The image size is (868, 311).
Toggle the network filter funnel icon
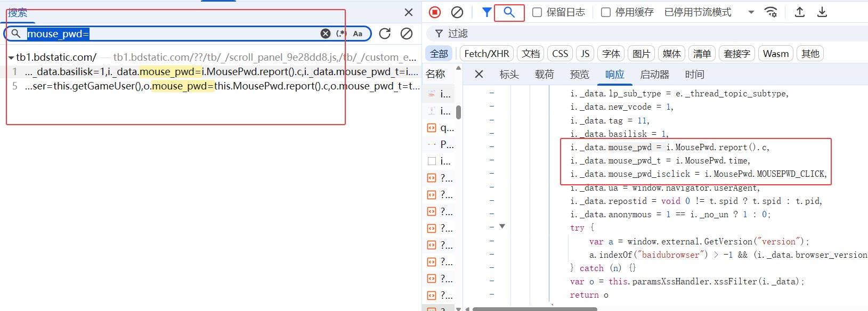pyautogui.click(x=486, y=12)
